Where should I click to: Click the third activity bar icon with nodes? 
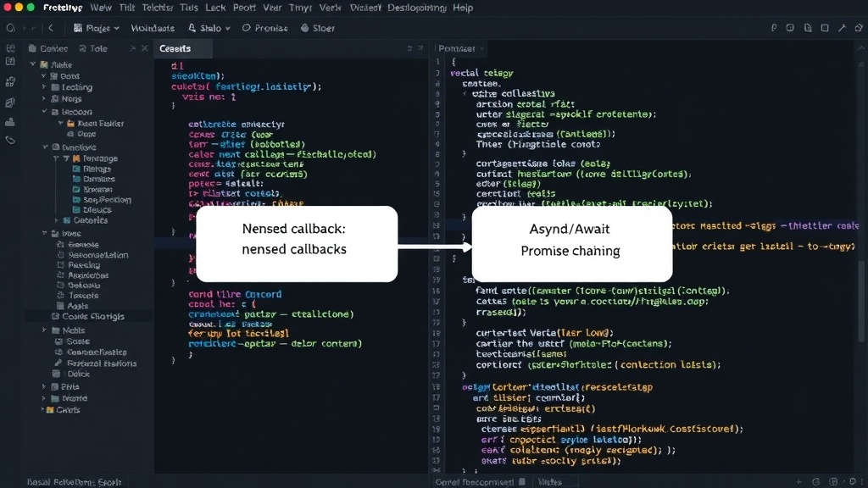click(x=10, y=82)
